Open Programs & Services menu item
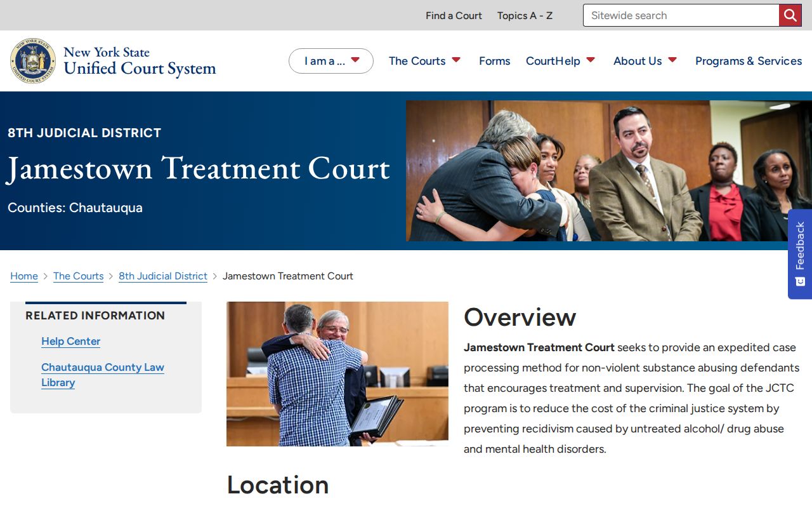The image size is (812, 508). tap(749, 61)
